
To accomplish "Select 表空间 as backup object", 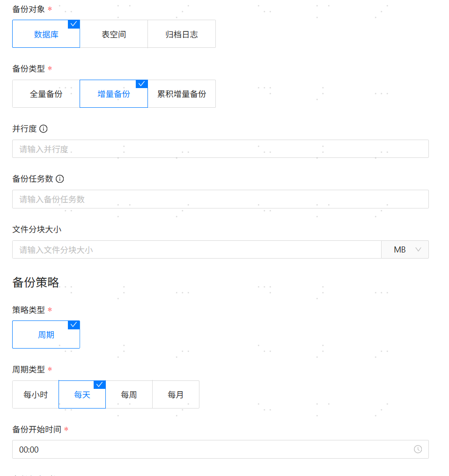I will [114, 34].
